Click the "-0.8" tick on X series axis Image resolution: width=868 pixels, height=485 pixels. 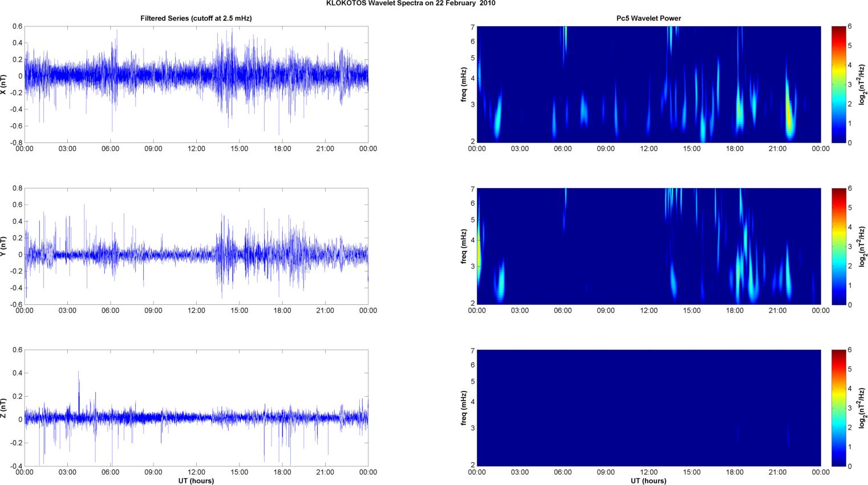tap(17, 142)
